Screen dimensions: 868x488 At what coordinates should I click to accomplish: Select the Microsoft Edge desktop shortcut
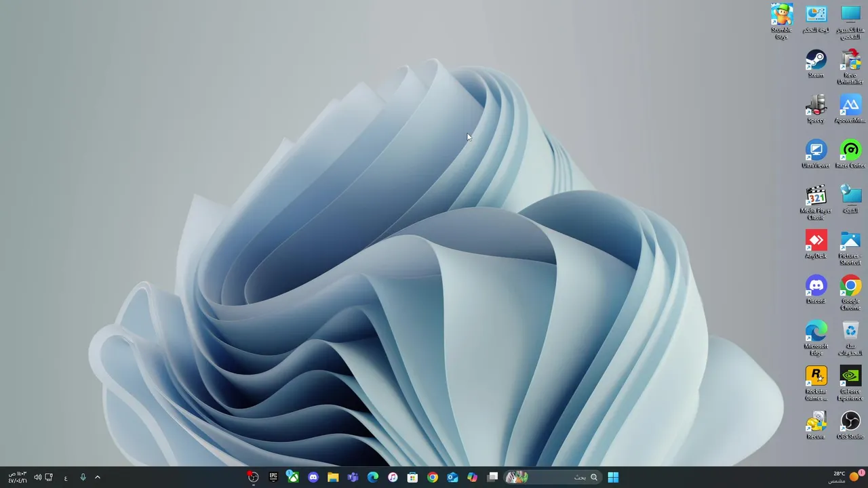[816, 338]
